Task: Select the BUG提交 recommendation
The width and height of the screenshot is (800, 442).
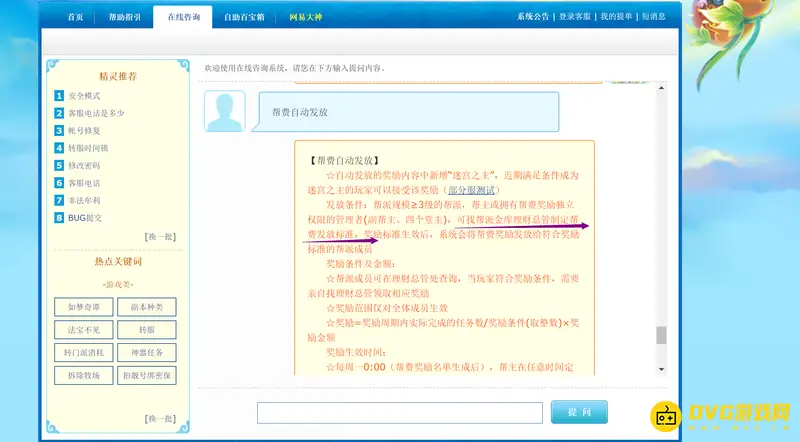Action: point(85,217)
